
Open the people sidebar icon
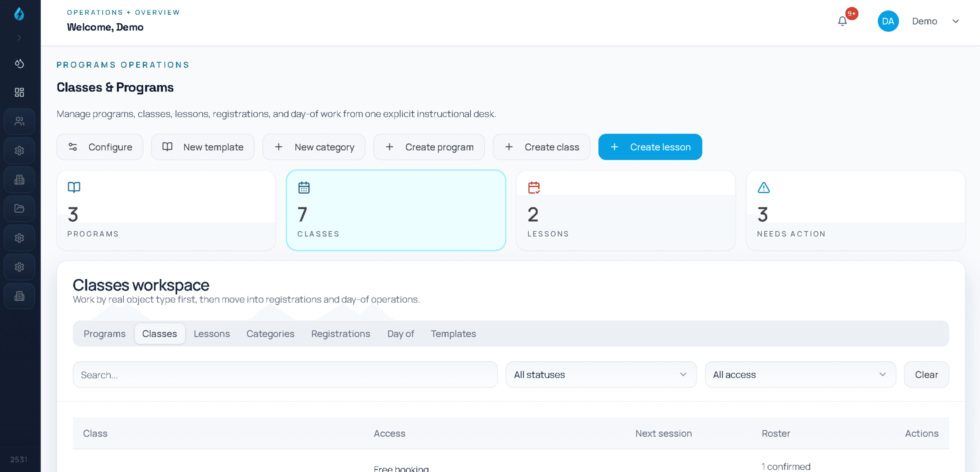(19, 122)
